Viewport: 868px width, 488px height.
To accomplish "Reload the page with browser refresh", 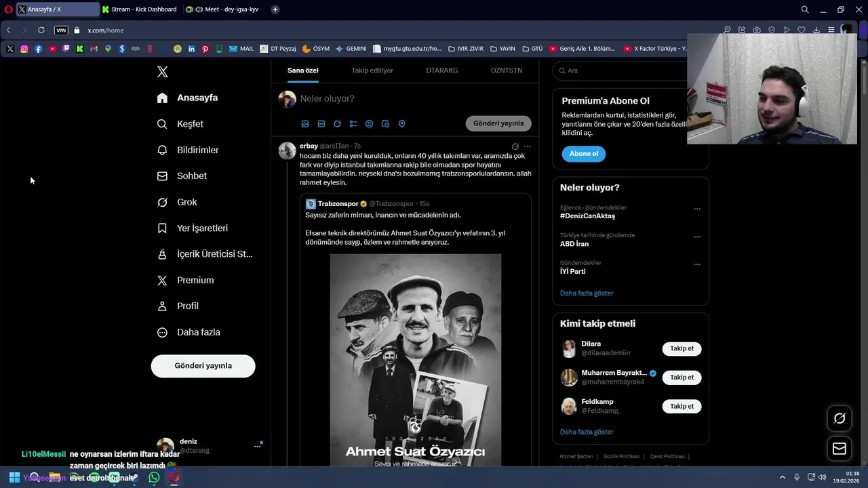I will 41,30.
